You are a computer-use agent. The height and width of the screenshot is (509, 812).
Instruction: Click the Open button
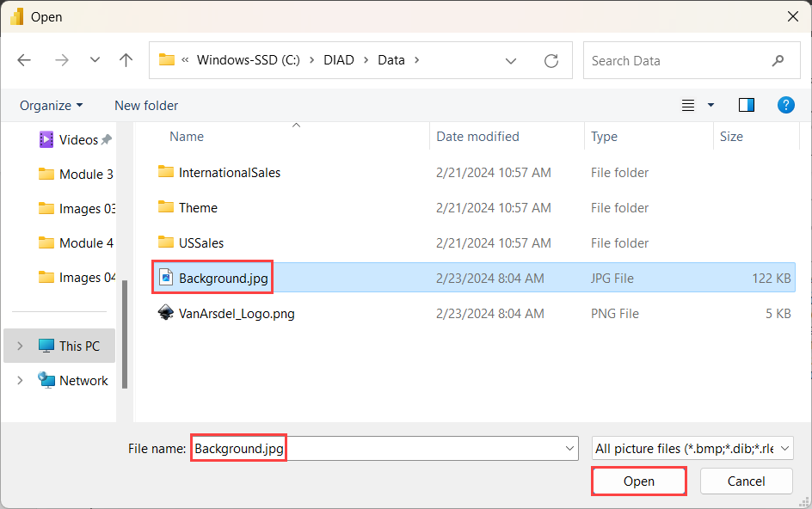pyautogui.click(x=638, y=481)
